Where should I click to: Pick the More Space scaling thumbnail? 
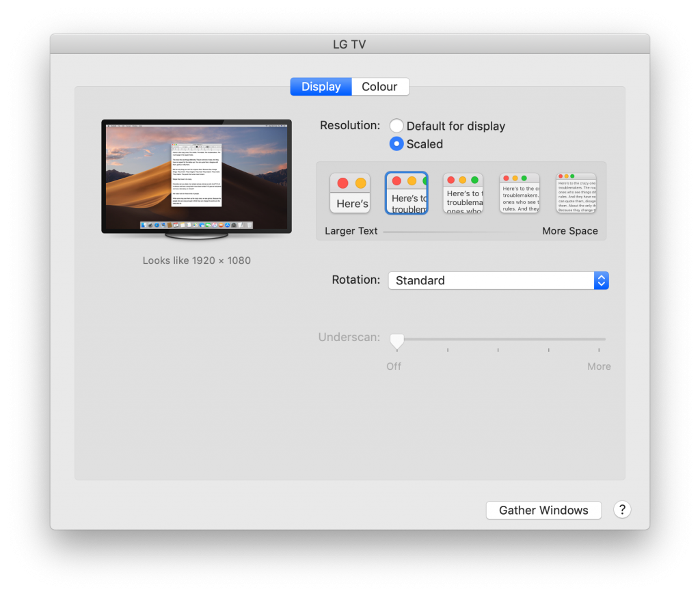click(576, 193)
